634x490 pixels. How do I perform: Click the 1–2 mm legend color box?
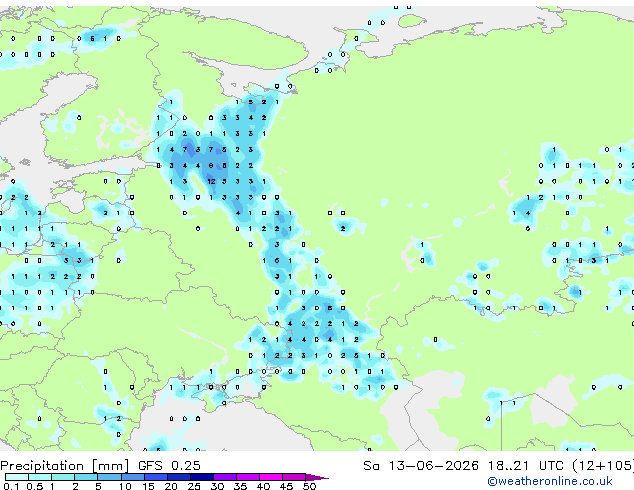(63, 477)
